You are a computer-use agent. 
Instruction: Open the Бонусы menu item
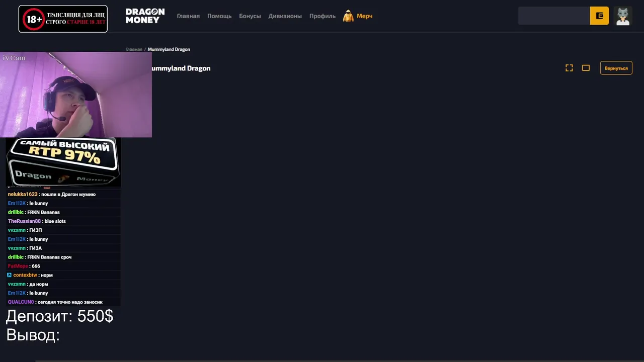coord(250,16)
